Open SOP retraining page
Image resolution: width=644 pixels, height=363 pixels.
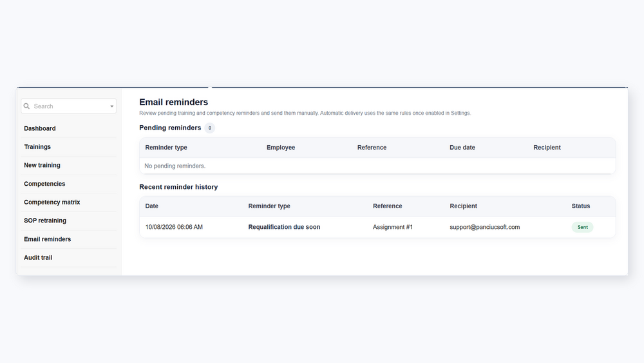[x=45, y=221]
